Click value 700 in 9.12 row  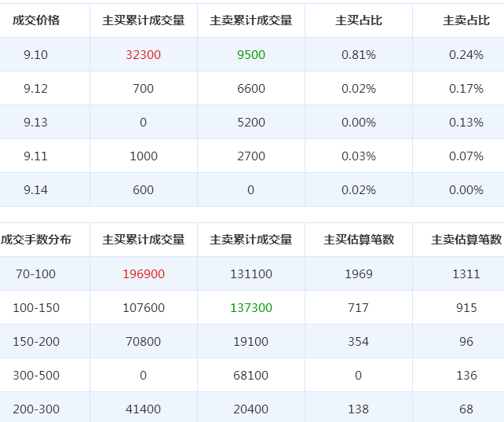144,89
